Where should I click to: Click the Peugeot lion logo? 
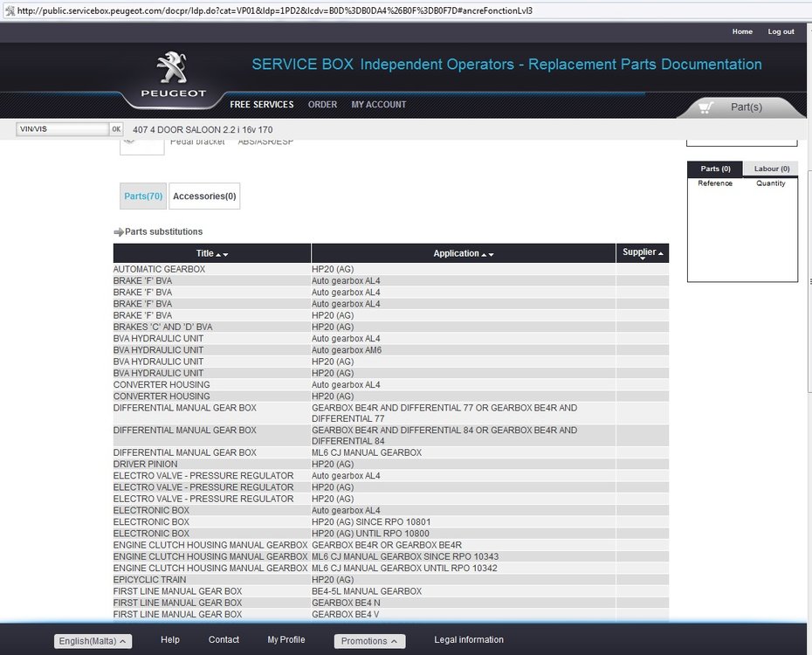pos(173,68)
